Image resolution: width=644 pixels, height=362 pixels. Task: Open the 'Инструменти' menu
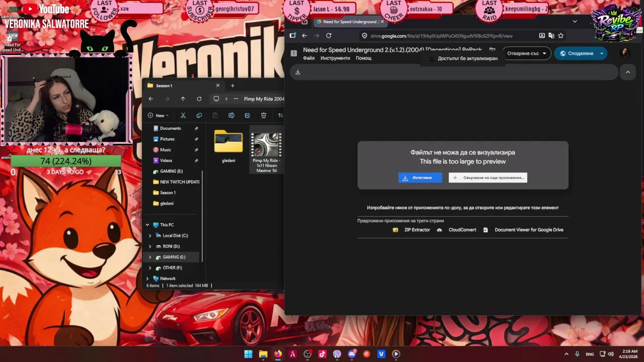(335, 58)
